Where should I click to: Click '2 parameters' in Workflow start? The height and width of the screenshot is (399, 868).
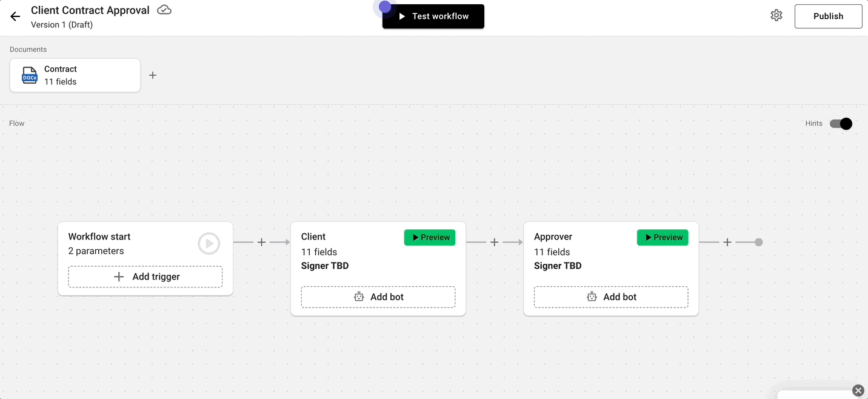[x=96, y=251]
